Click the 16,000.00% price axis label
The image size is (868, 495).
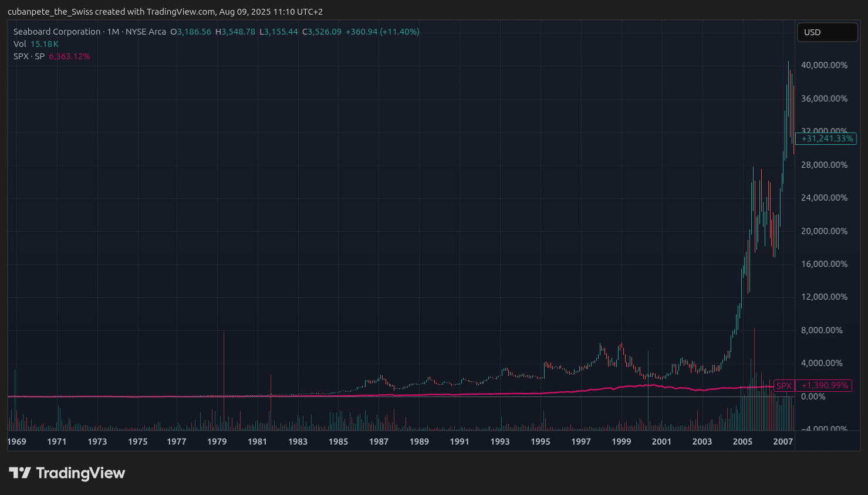[x=824, y=264]
